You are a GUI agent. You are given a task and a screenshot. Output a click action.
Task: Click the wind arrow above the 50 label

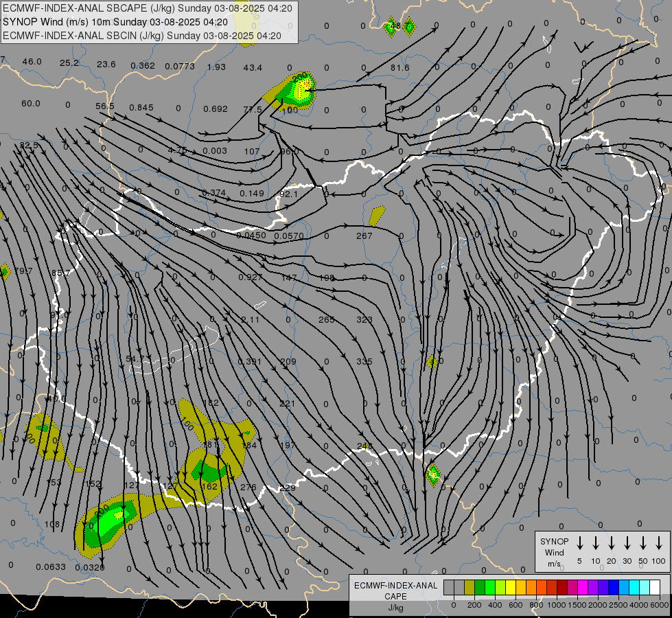click(643, 543)
